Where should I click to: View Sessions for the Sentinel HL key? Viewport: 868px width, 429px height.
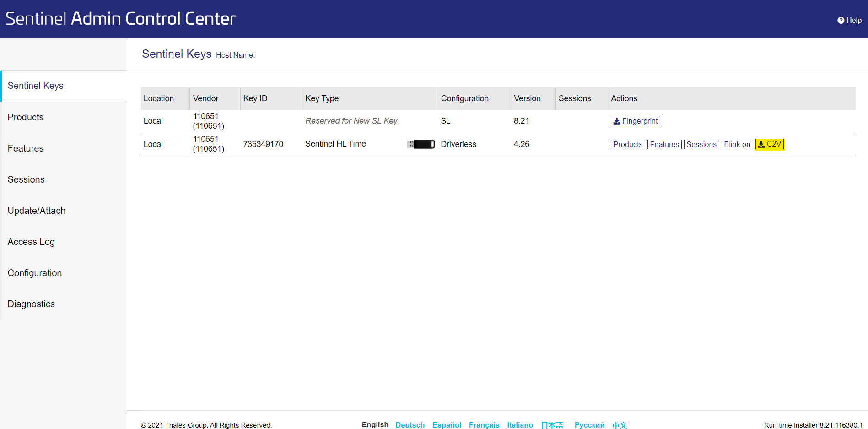pos(701,145)
